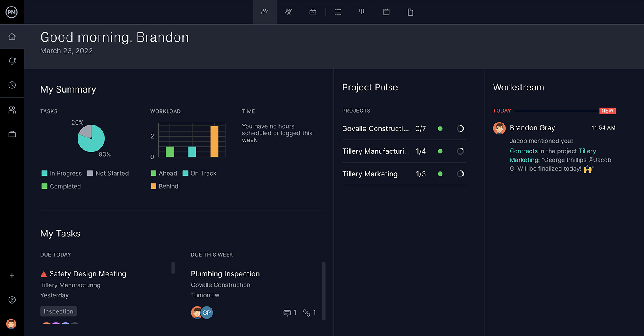Open the help question mark icon
This screenshot has height=336, width=644.
tap(12, 300)
